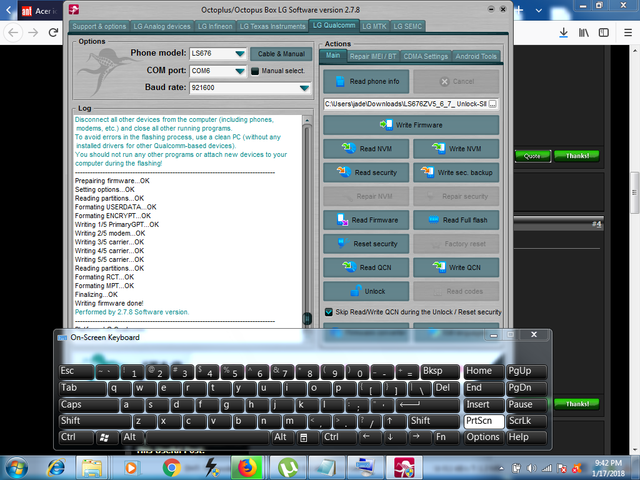
Task: Switch to LG Analog devices tab
Action: coord(162,27)
